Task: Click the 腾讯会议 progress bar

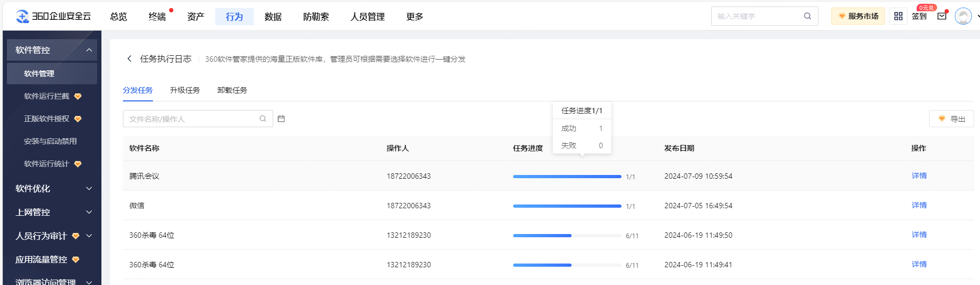Action: click(x=567, y=176)
